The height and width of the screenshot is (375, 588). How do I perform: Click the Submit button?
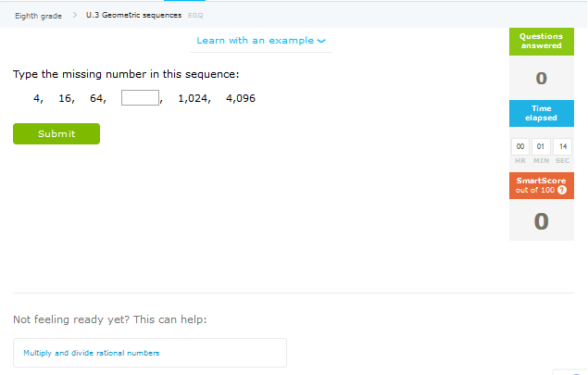click(56, 134)
